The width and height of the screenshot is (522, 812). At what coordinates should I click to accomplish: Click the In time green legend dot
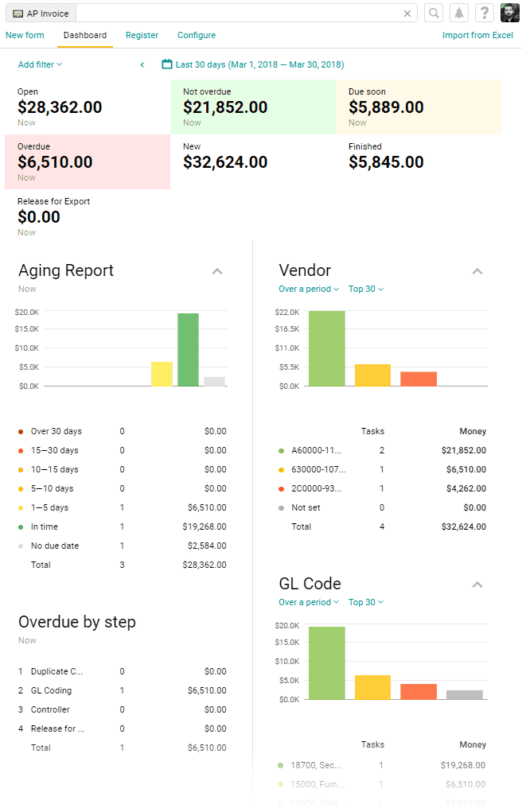tap(21, 527)
